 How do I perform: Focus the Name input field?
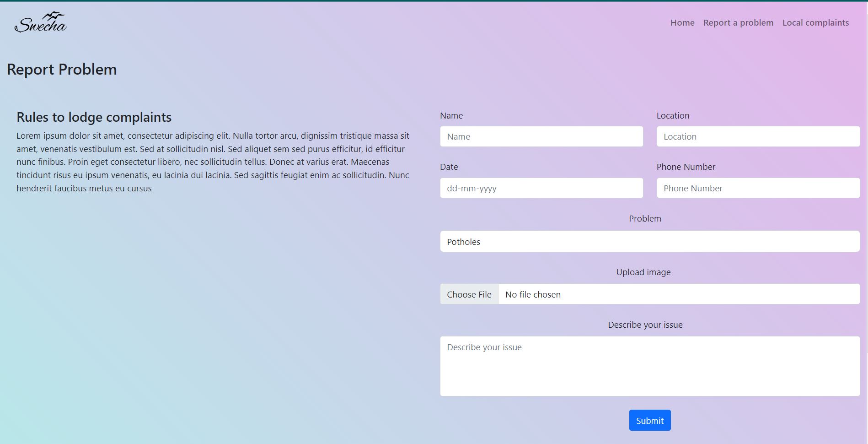click(x=541, y=136)
